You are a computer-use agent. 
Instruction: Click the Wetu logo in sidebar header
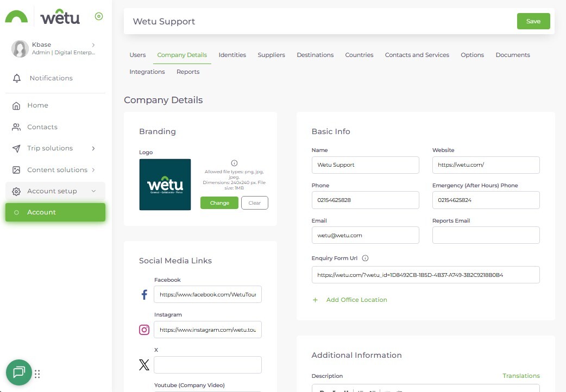point(60,17)
